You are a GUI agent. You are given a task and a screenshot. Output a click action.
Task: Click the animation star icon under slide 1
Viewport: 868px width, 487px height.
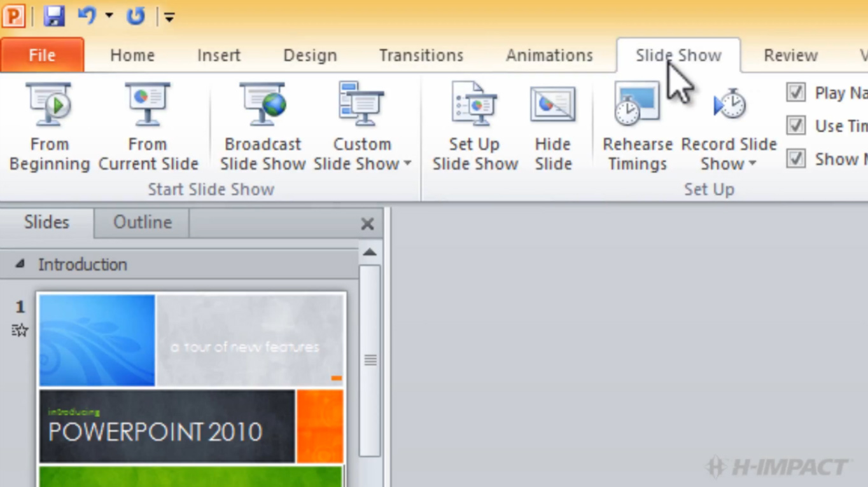20,330
